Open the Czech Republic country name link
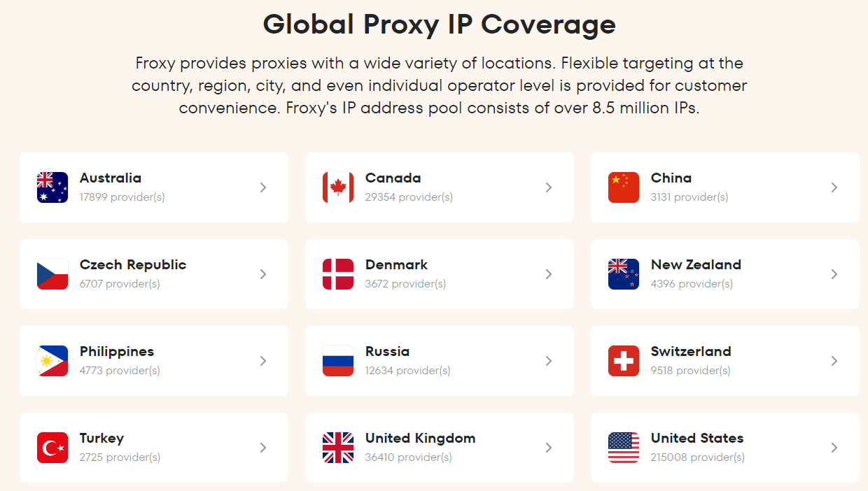This screenshot has height=491, width=868. tap(133, 265)
